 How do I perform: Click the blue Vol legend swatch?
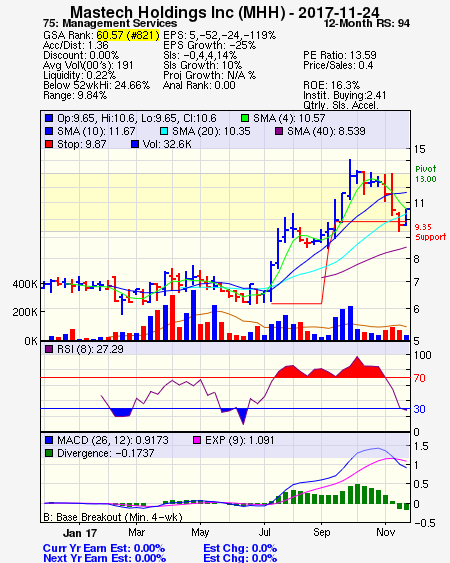[x=135, y=144]
